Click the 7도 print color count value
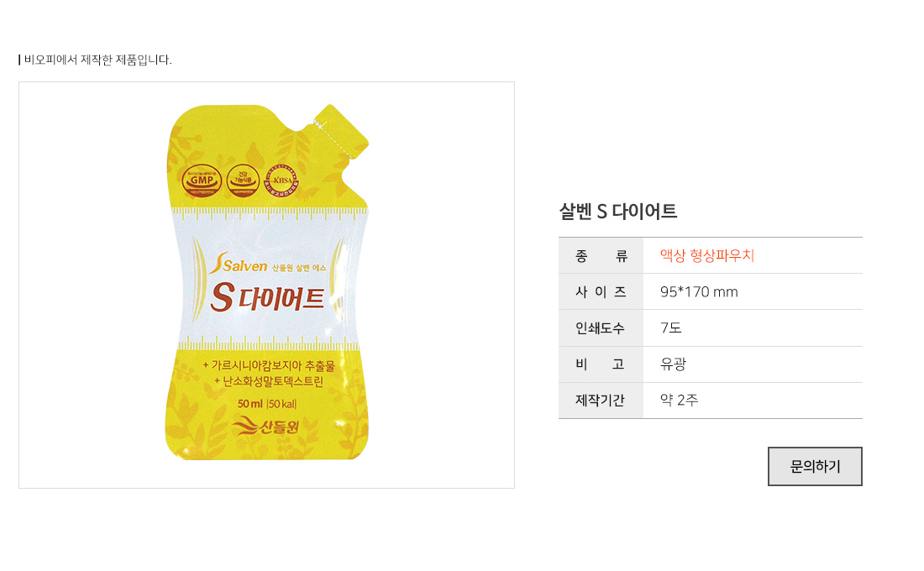The height and width of the screenshot is (571, 924). (x=670, y=327)
